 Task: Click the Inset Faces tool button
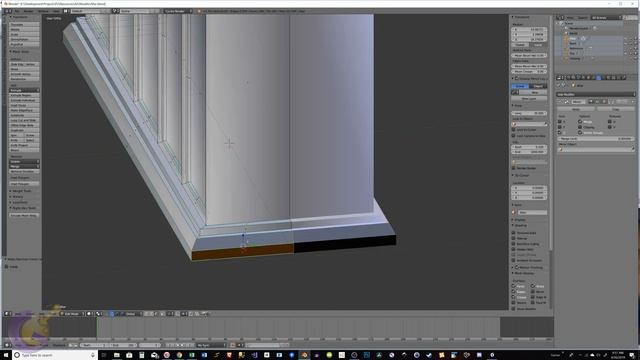(24, 105)
